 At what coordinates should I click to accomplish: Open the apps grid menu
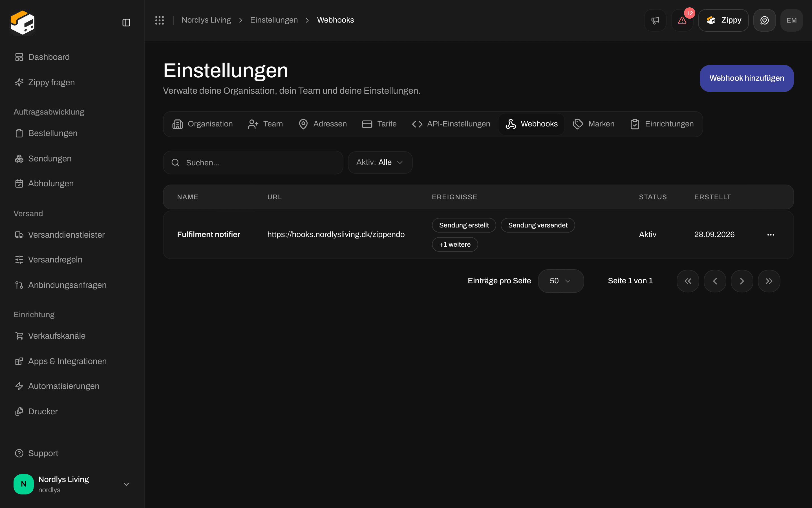[160, 20]
